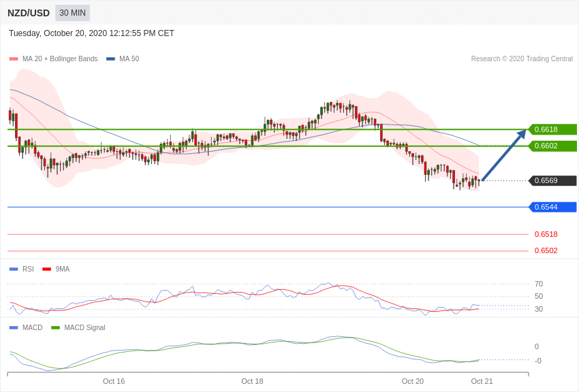This screenshot has width=579, height=392.
Task: Click the MACD Signal legend label
Action: pyautogui.click(x=84, y=328)
